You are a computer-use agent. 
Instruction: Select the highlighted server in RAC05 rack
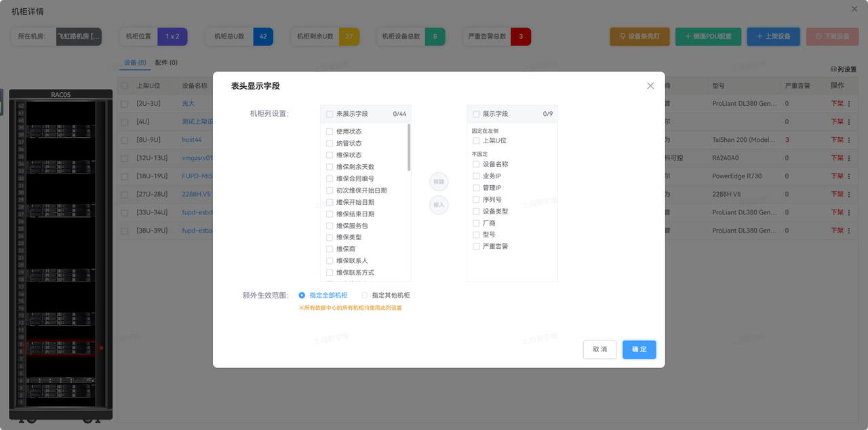click(60, 347)
